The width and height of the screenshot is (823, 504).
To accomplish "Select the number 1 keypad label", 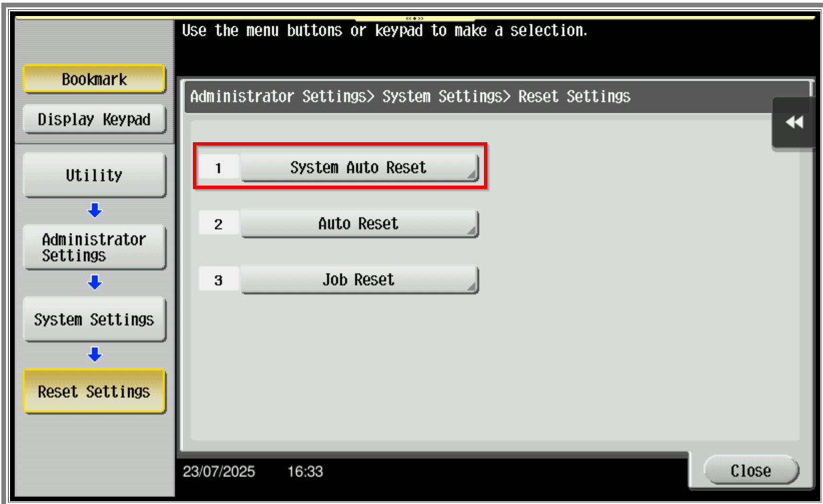I will [218, 168].
